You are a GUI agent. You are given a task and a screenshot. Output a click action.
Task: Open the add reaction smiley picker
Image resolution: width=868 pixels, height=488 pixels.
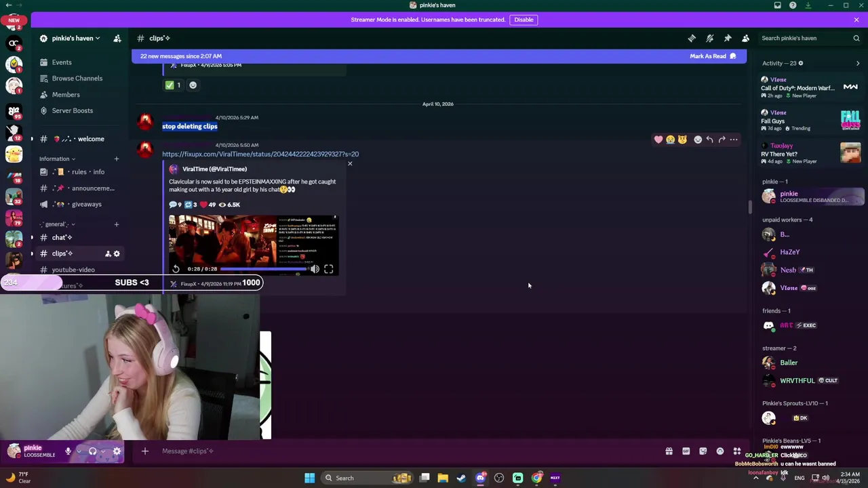[698, 140]
